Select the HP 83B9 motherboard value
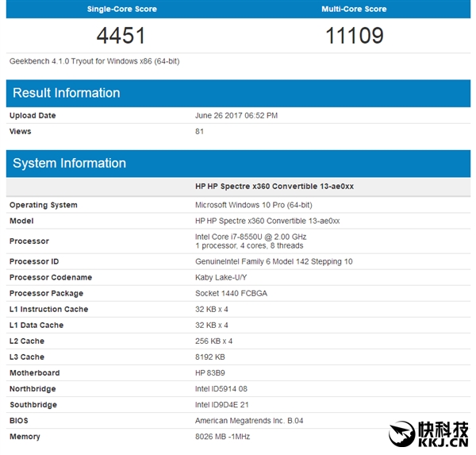The height and width of the screenshot is (455, 476). click(x=210, y=372)
